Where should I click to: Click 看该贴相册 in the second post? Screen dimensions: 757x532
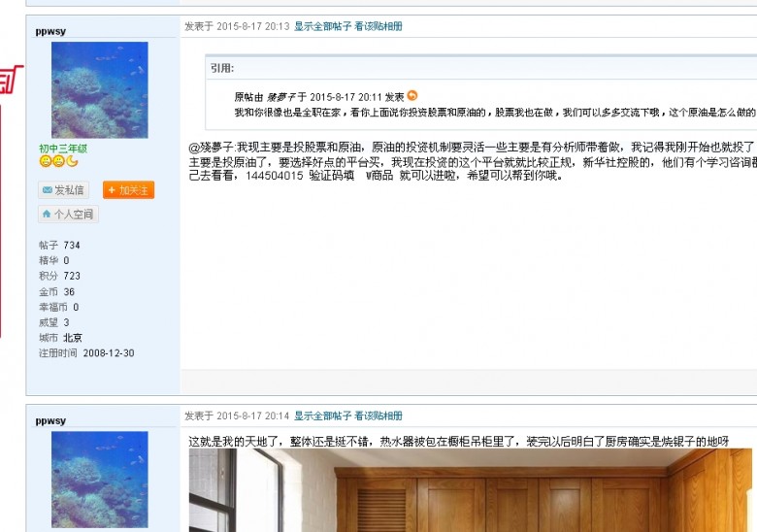[x=378, y=416]
